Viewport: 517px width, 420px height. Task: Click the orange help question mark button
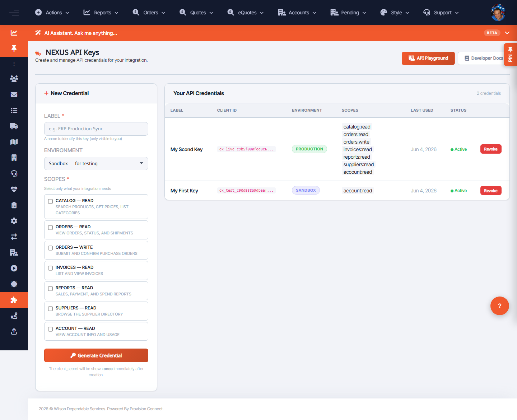(x=499, y=306)
